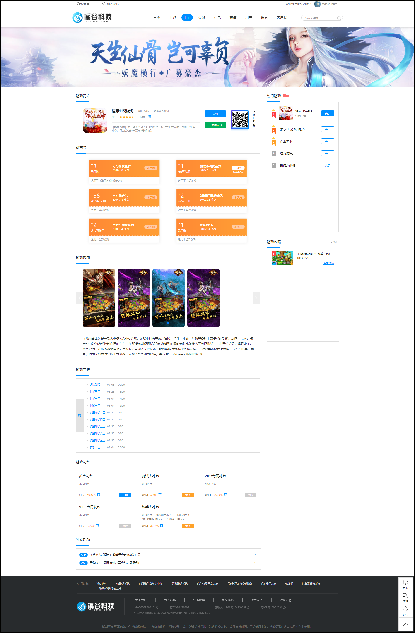Open the site logo in the header

click(x=92, y=17)
